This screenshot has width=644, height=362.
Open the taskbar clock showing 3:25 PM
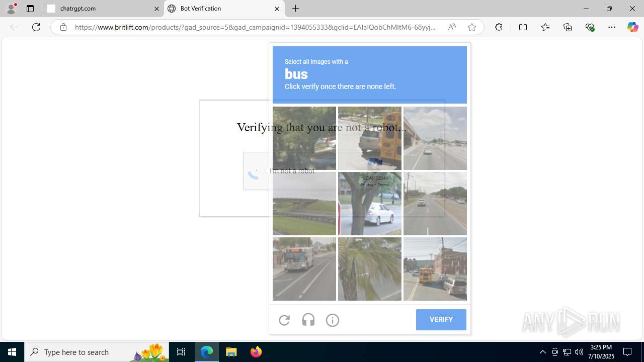click(x=602, y=352)
